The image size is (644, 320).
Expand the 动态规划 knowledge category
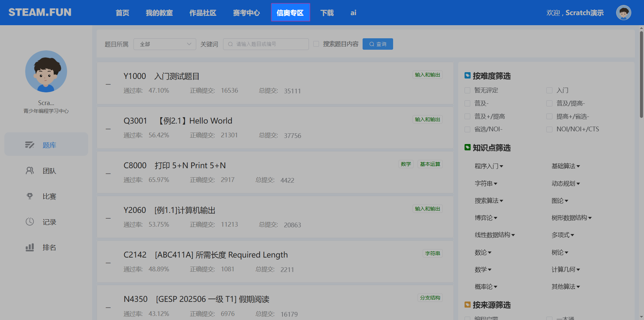(566, 184)
